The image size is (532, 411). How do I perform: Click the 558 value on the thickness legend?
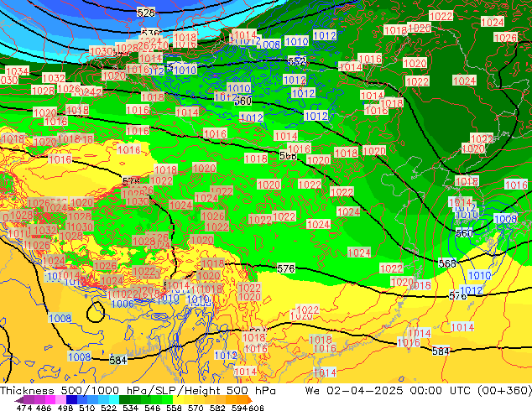(174, 408)
